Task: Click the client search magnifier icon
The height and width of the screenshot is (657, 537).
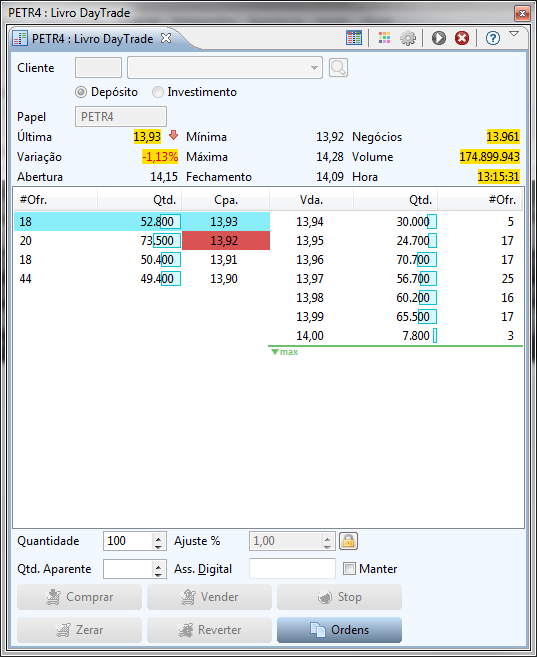Action: click(338, 67)
